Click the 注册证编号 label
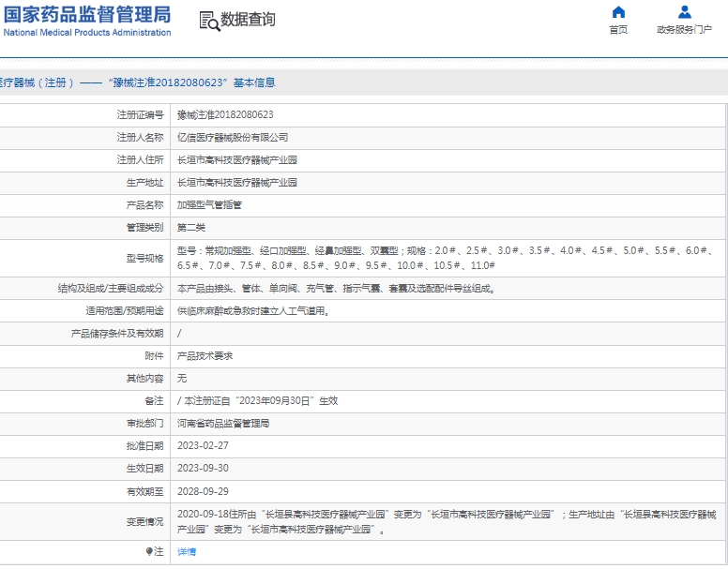Viewport: 728px width, 569px height. (x=140, y=114)
